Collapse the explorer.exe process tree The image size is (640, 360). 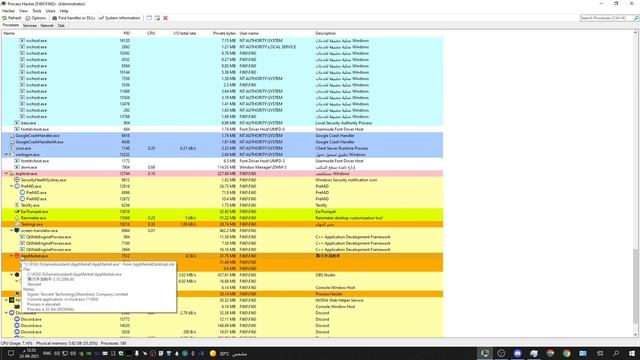(6, 173)
